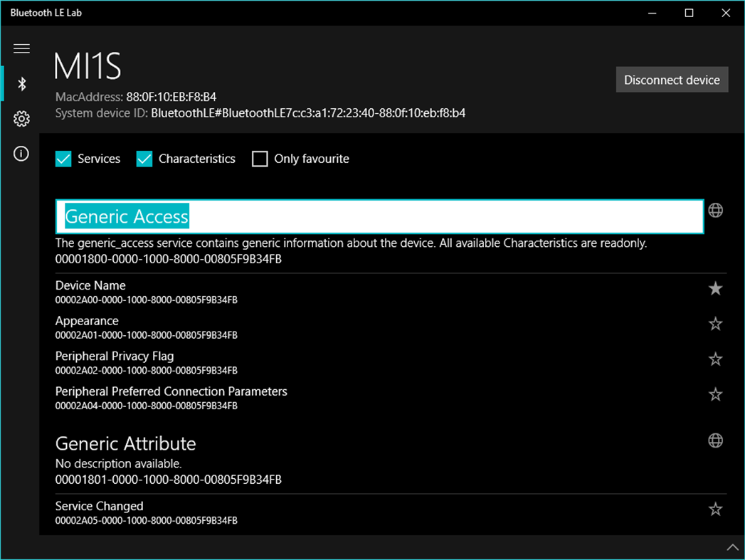Toggle the star for Peripheral Privacy Flag
Screen dimensions: 745x560
tap(715, 359)
